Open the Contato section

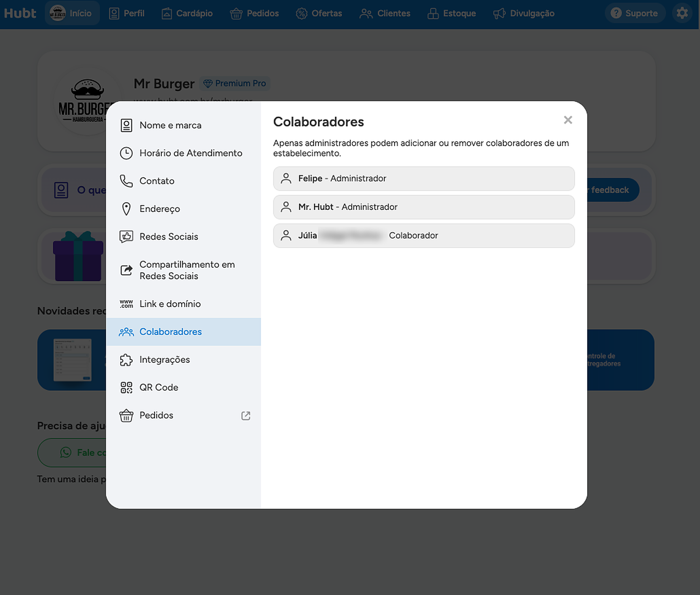[x=183, y=181]
